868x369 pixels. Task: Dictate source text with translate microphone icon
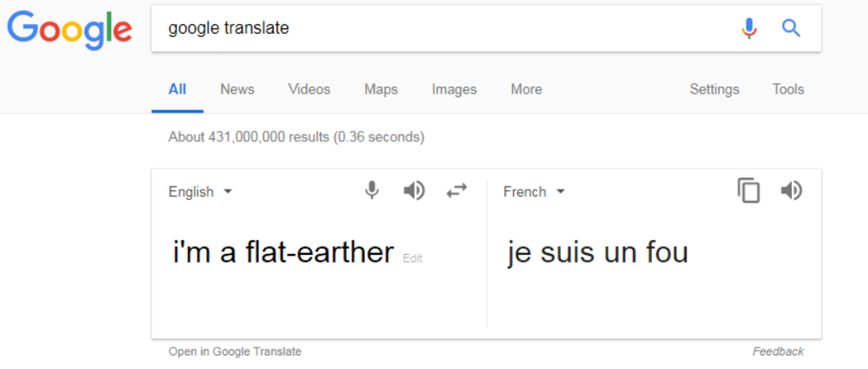click(372, 191)
